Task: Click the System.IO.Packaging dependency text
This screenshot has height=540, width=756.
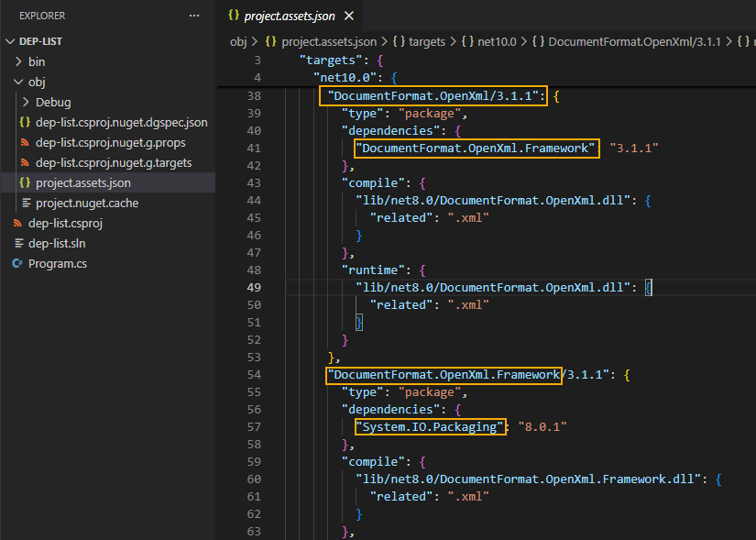Action: click(x=431, y=426)
